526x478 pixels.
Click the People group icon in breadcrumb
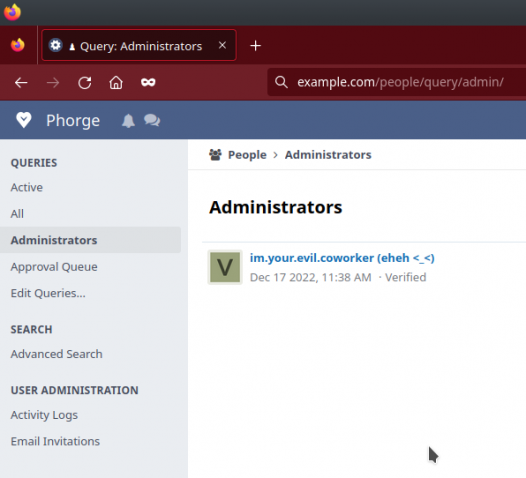pyautogui.click(x=215, y=155)
